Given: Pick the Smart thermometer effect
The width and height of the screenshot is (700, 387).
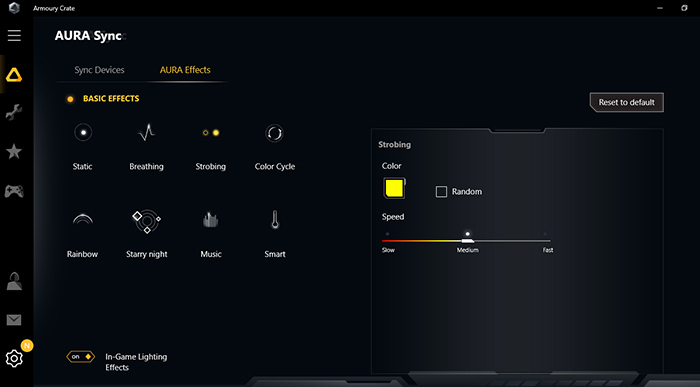Looking at the screenshot, I should [275, 220].
